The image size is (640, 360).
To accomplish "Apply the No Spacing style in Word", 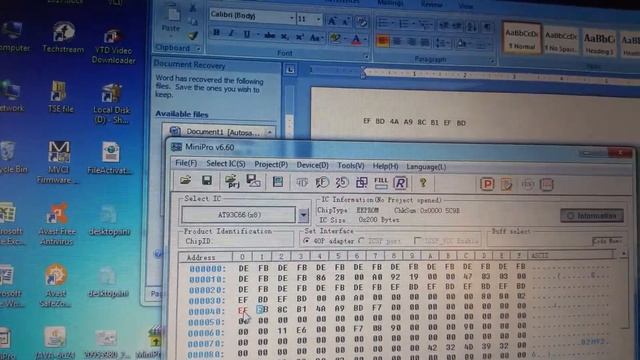I will [x=561, y=40].
